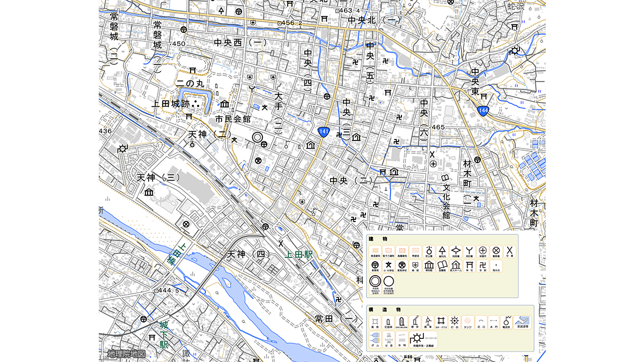Click the ordinary building orange swatch
644x362 pixels.
[x=375, y=250]
